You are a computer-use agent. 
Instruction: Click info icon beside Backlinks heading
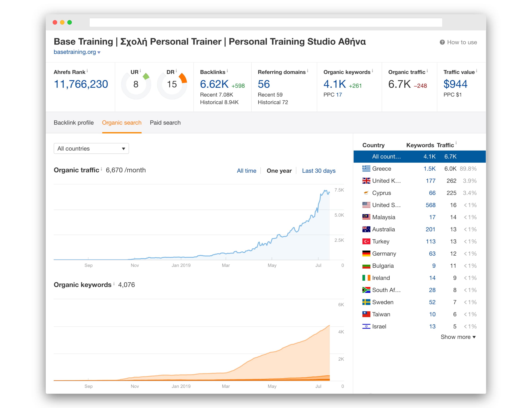pos(227,71)
